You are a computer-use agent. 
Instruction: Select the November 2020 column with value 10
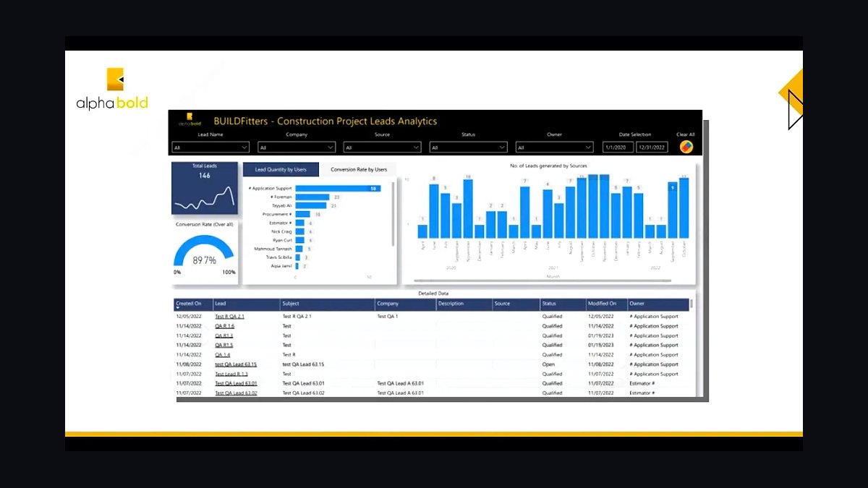(x=468, y=209)
